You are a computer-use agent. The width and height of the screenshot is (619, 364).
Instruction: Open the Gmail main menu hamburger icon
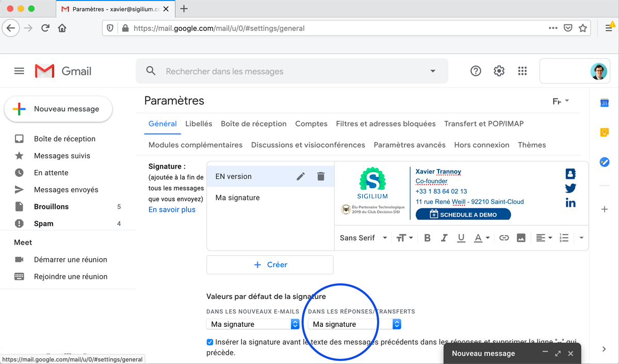coord(19,71)
